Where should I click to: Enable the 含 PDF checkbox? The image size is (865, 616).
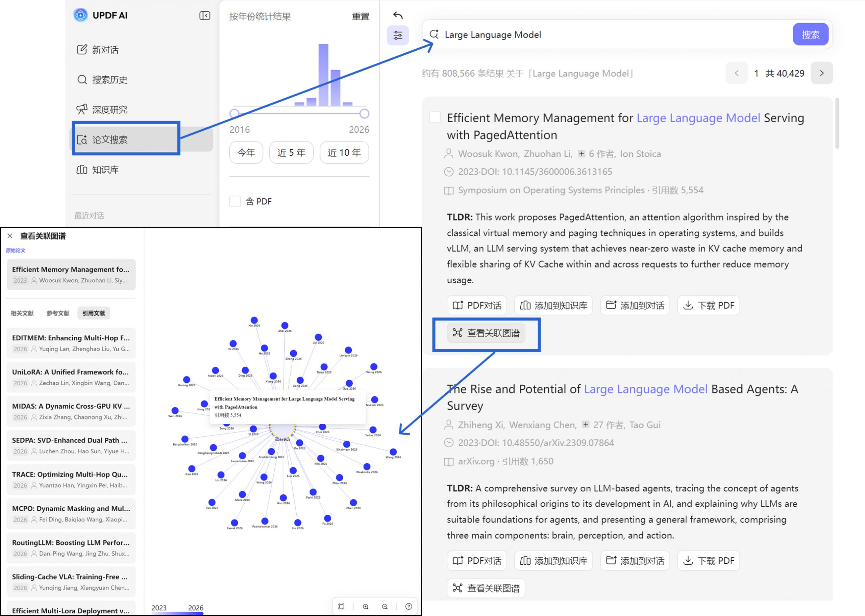[x=235, y=201]
